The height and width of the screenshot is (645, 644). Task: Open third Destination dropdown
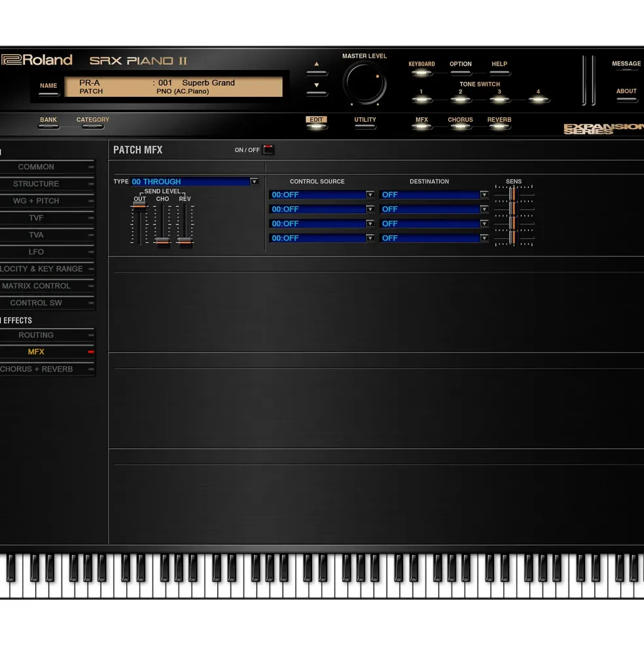tap(484, 223)
